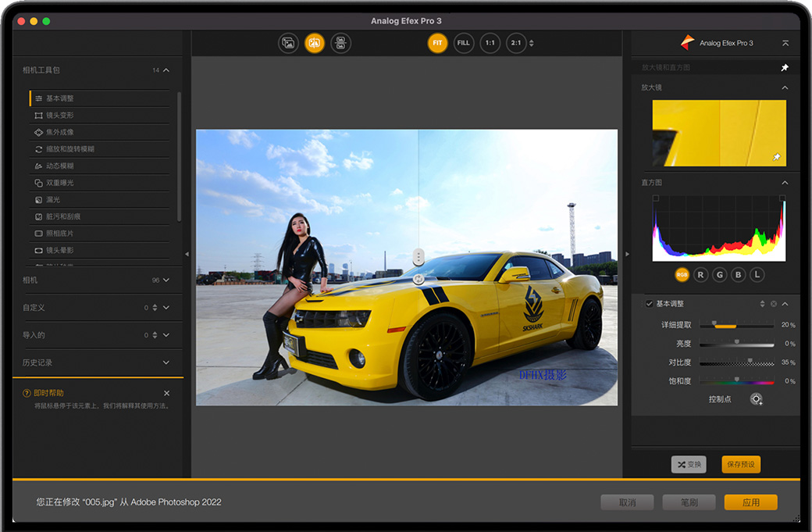Viewport: 812px width, 532px height.
Task: Click the 保存预设 save preset button
Action: 740,464
